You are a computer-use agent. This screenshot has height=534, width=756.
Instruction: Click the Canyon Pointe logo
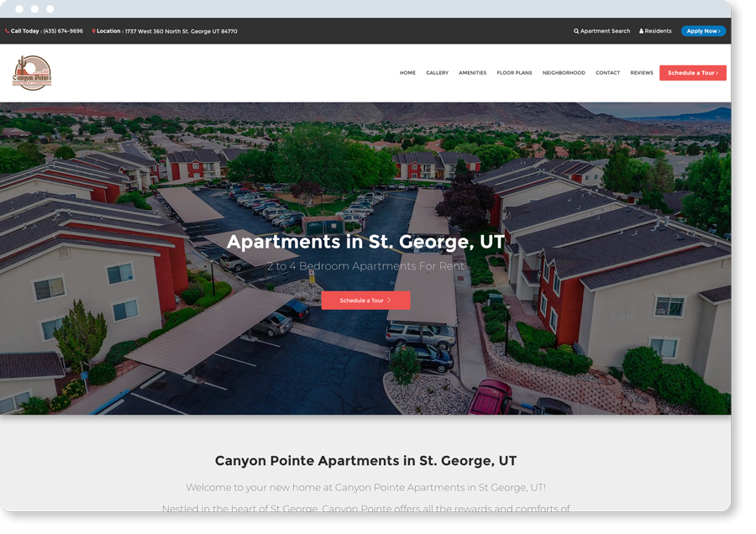point(32,73)
